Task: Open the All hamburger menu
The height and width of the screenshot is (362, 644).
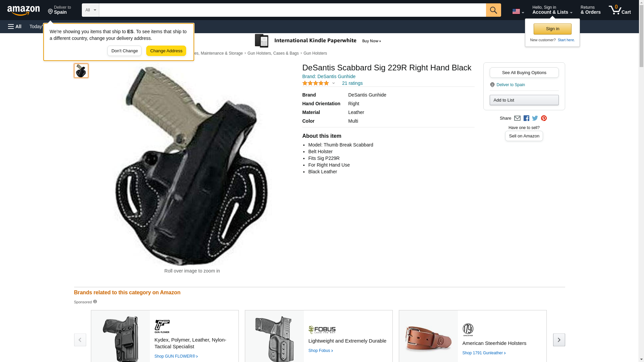Action: [15, 26]
